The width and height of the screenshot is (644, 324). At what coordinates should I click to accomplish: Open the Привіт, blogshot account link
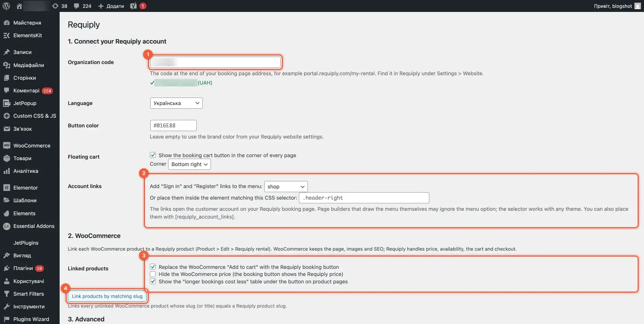click(617, 6)
